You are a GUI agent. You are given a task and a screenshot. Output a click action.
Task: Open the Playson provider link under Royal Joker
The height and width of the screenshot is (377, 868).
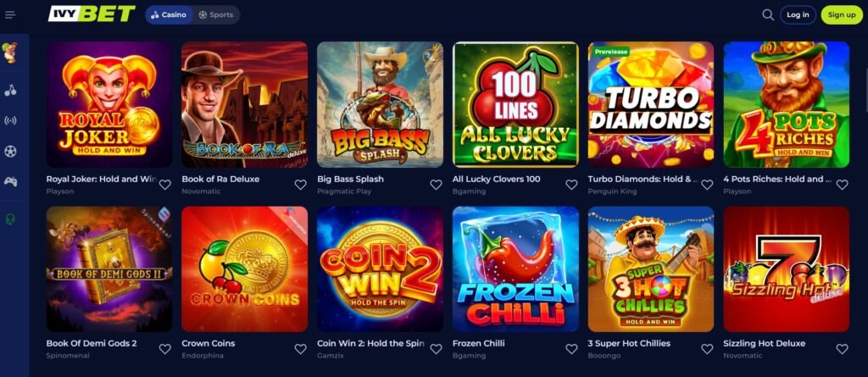(x=60, y=191)
